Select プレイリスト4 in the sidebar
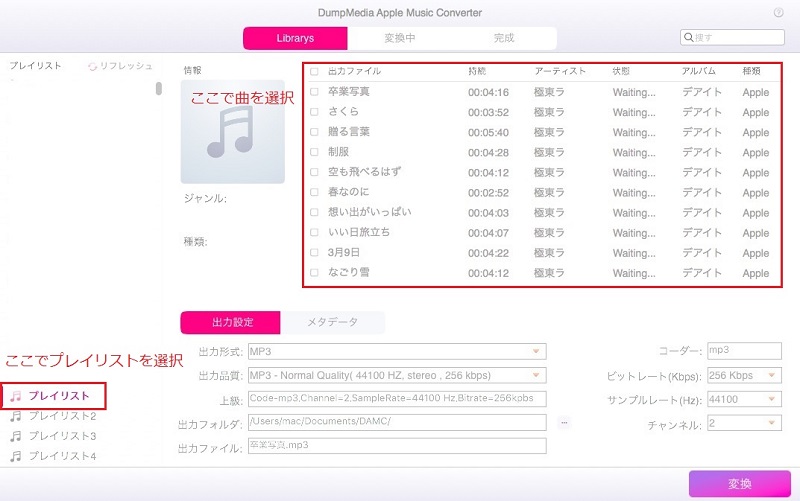 [x=62, y=456]
